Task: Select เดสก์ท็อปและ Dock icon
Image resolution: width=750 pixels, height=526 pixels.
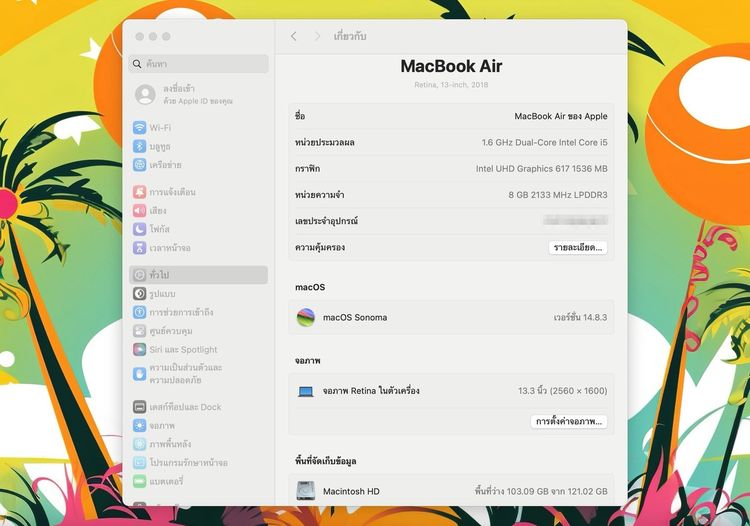Action: (139, 407)
